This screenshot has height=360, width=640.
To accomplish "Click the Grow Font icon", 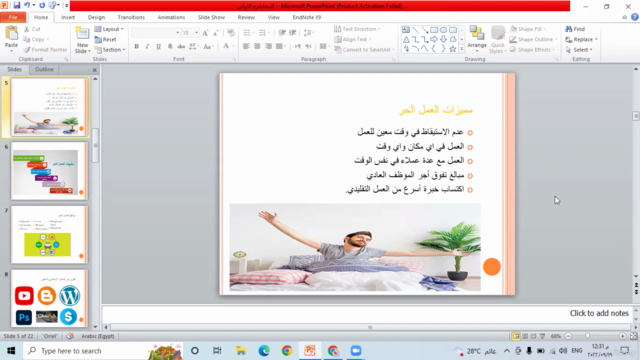I will pos(205,33).
